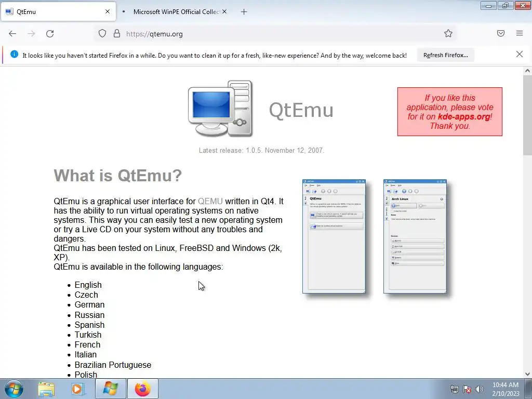Click the 'What is QtEmu?' heading
This screenshot has height=399, width=532.
pyautogui.click(x=118, y=176)
